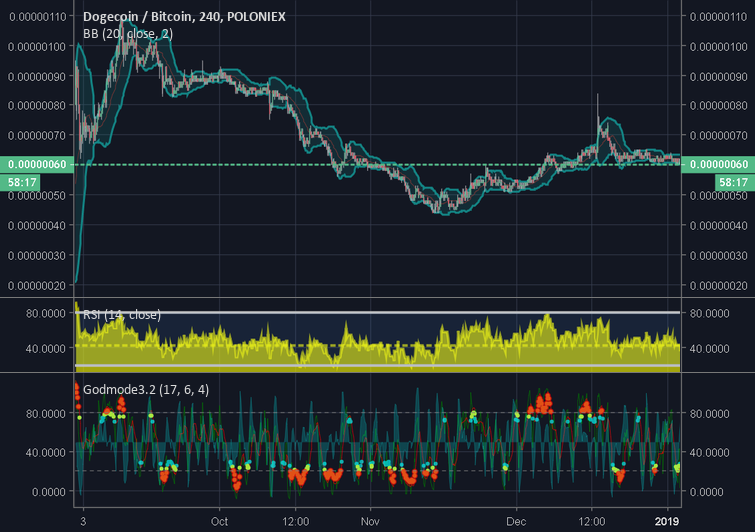Click Godmode pane 80.0000 label on left axis
Screen dimensions: 755x532
(46, 414)
